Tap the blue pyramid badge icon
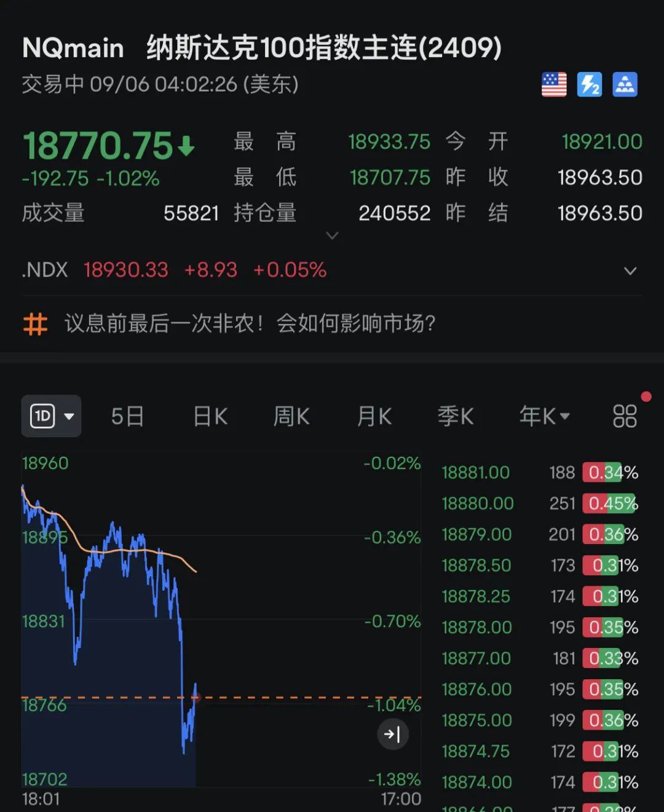Image resolution: width=664 pixels, height=812 pixels. point(625,85)
